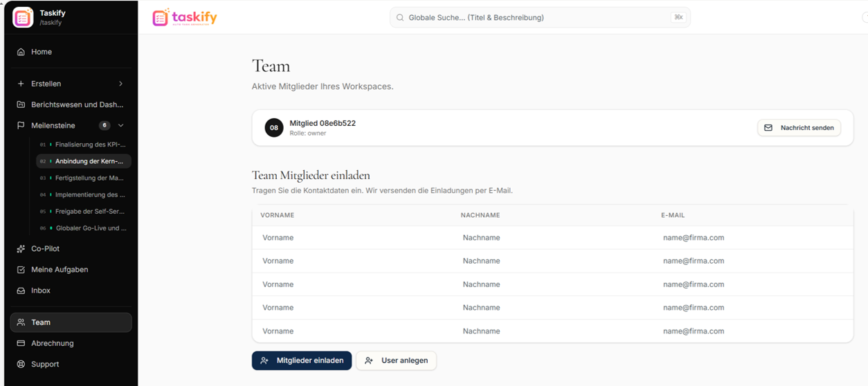868x386 pixels.
Task: Click the plus icon next to Erstellen
Action: point(21,84)
